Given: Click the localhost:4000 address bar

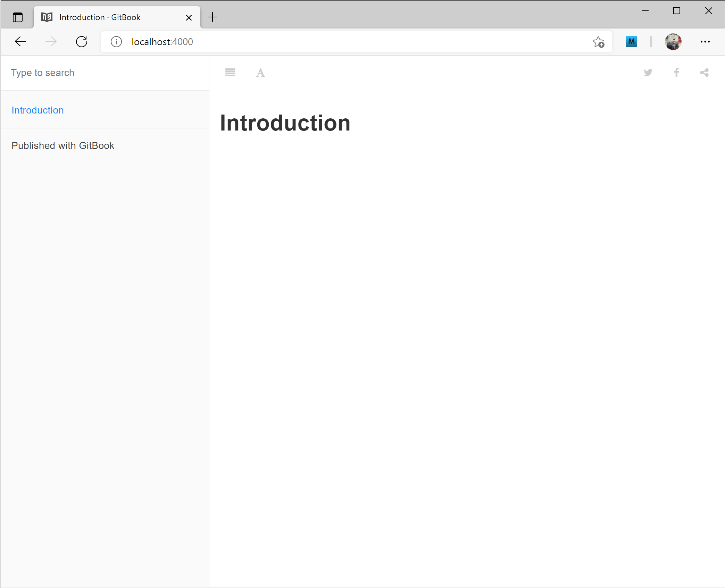Looking at the screenshot, I should (x=347, y=42).
